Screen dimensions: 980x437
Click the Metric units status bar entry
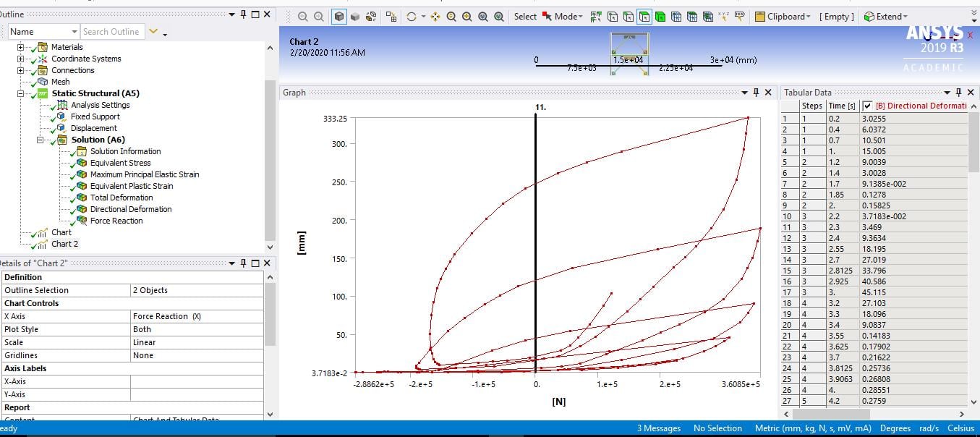pos(812,428)
